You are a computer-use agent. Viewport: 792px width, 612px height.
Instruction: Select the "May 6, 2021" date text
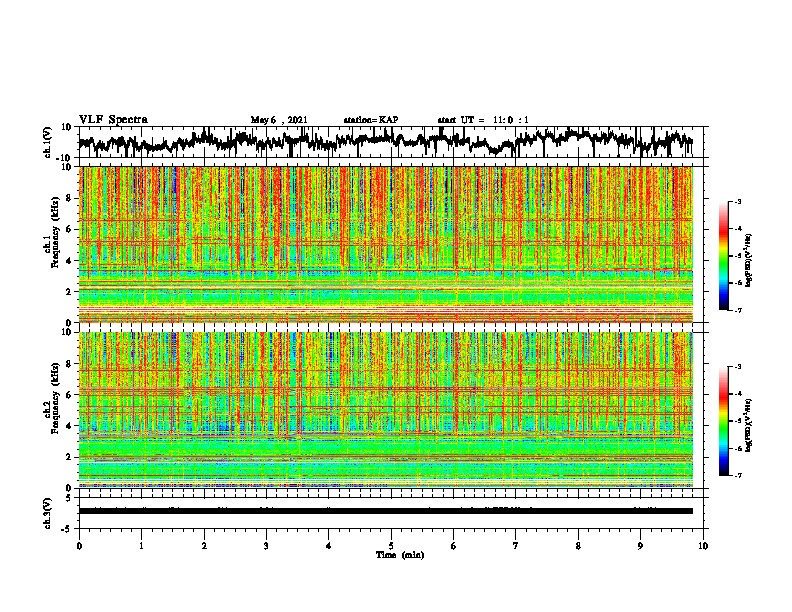tap(279, 120)
